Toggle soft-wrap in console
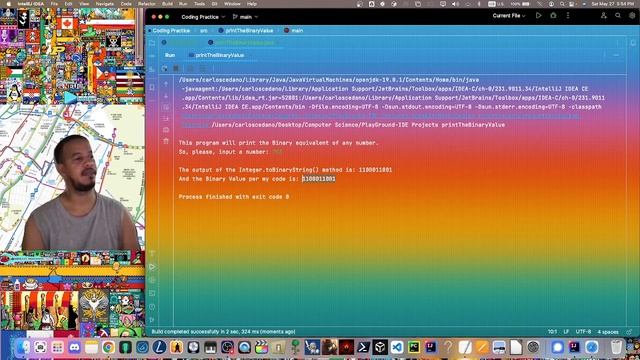 (166, 107)
